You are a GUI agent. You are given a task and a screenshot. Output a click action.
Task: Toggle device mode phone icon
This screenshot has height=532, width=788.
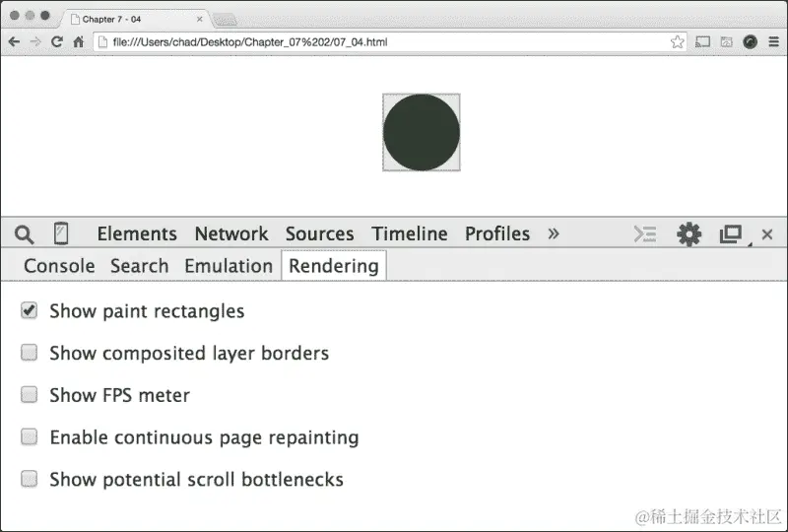[61, 233]
